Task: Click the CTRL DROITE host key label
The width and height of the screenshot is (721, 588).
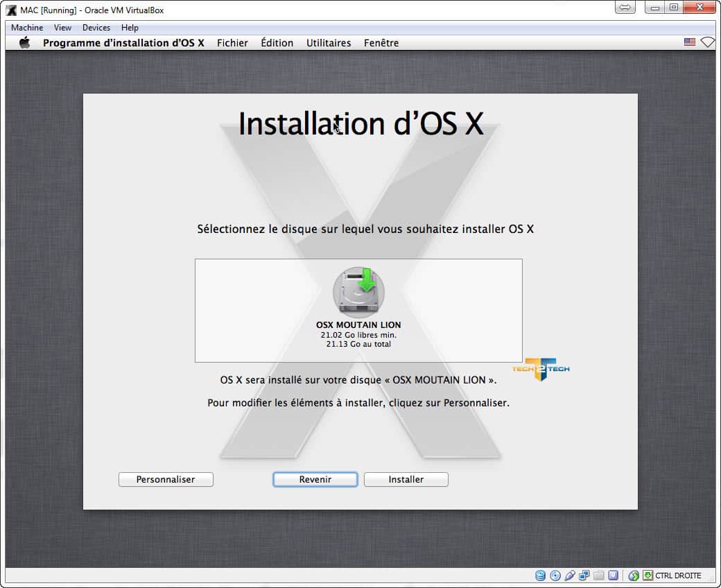Action: click(678, 575)
